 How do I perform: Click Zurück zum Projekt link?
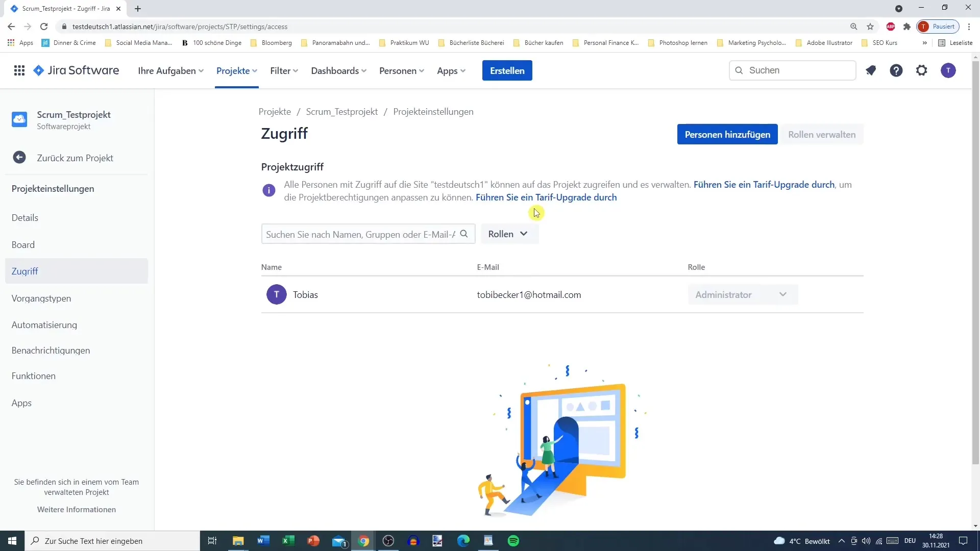click(75, 158)
